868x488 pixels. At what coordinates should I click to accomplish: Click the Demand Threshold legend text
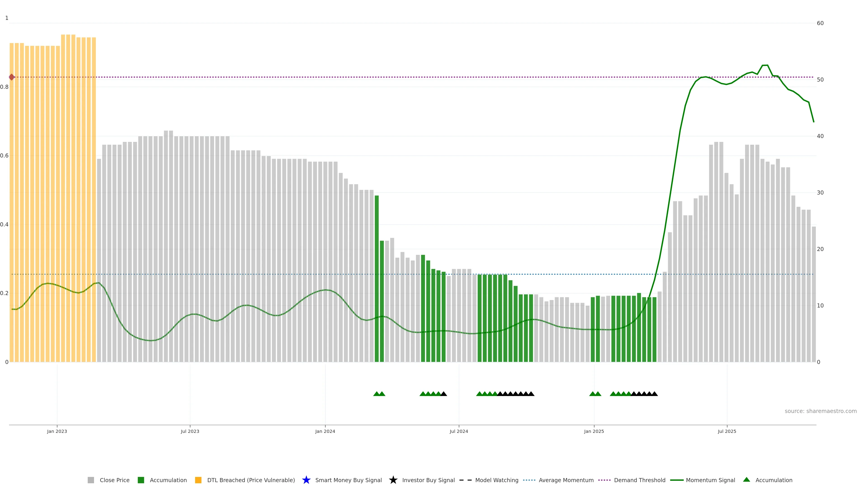coord(639,480)
